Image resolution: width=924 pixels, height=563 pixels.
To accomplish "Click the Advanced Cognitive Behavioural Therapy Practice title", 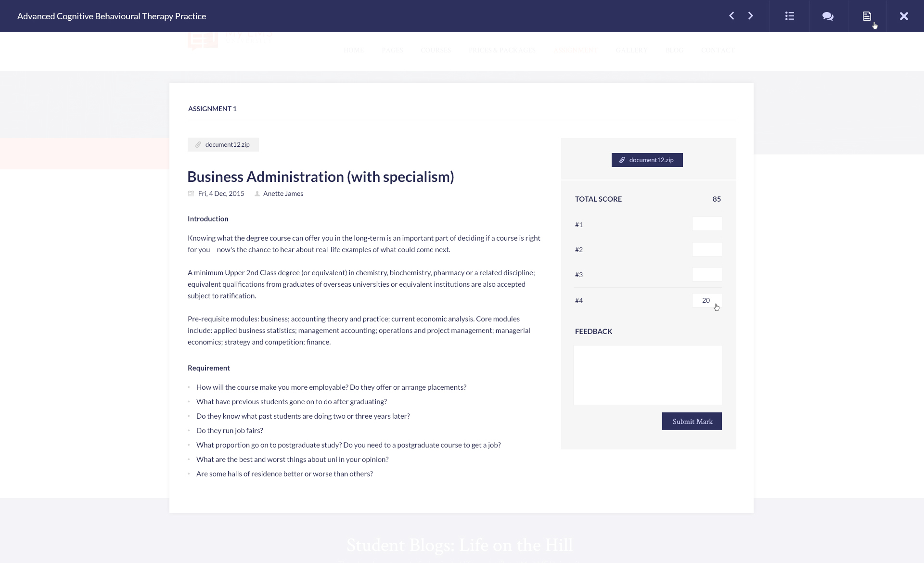I will click(x=112, y=16).
